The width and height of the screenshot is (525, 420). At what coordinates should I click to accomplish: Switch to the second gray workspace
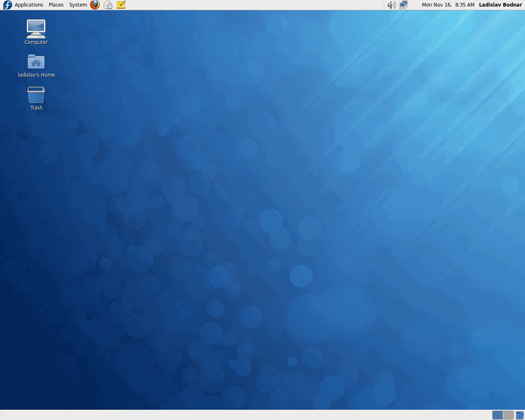click(x=508, y=415)
